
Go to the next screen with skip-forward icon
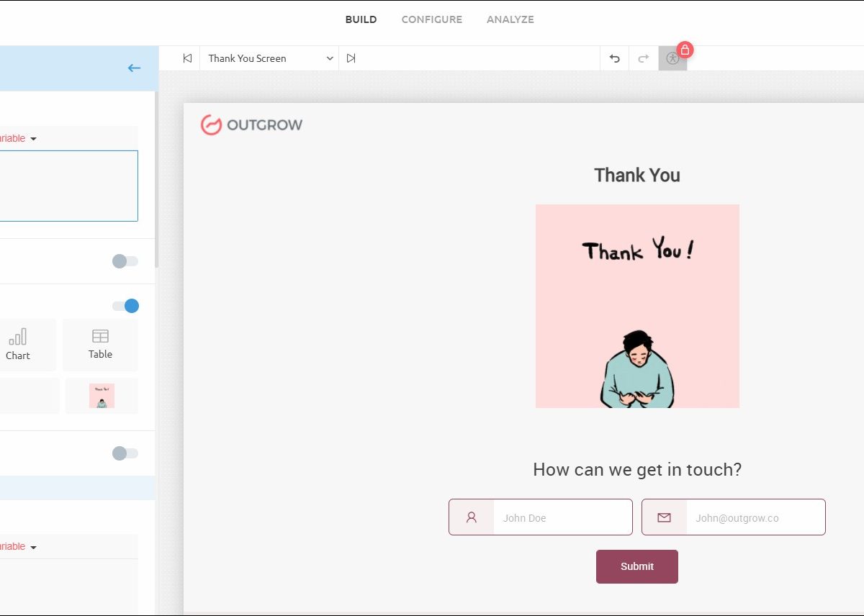tap(351, 58)
